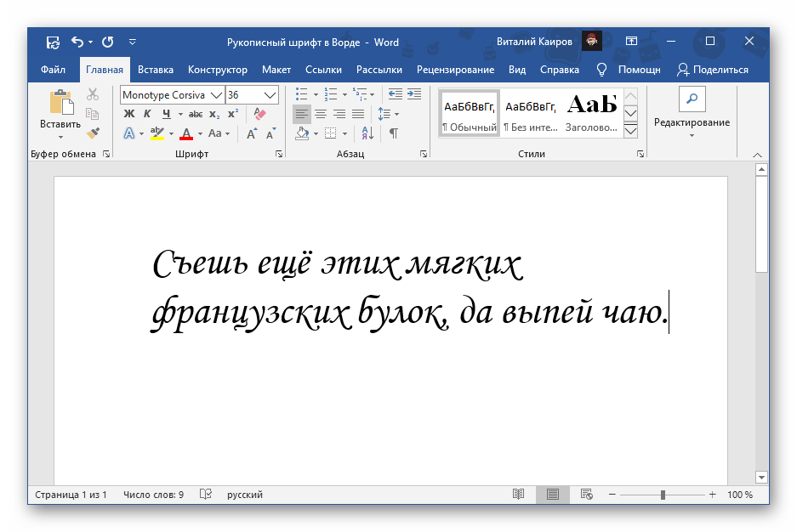Apply numbered list
The height and width of the screenshot is (532, 797).
[x=331, y=94]
